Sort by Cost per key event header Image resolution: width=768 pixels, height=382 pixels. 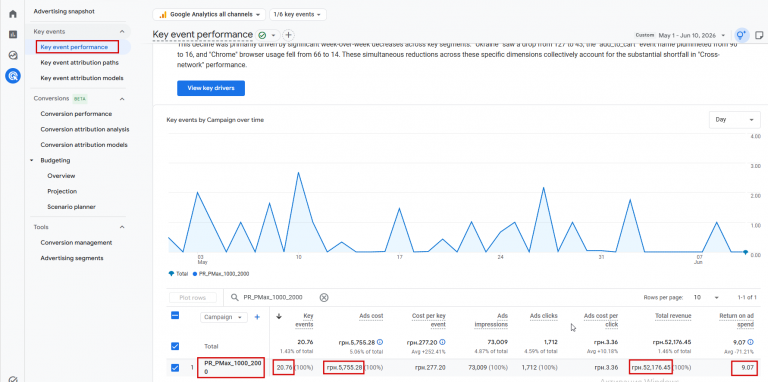click(x=429, y=320)
